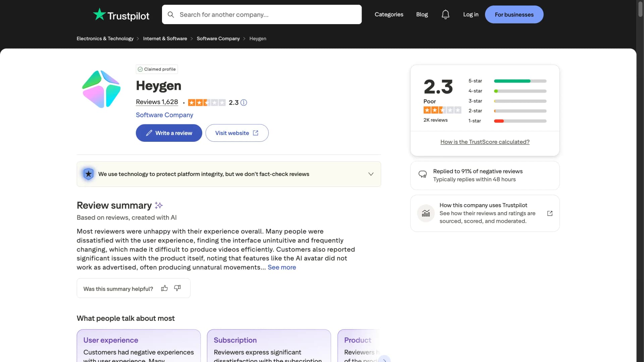Click the Trustpilot star logo
Viewport: 644px width, 362px height.
(99, 14)
